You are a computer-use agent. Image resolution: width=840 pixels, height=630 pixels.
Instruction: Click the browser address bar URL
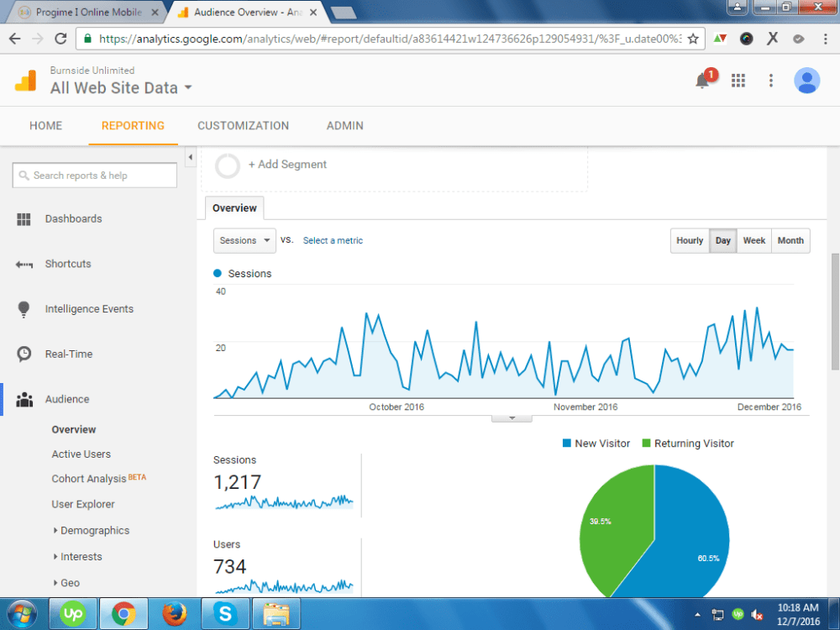pyautogui.click(x=390, y=39)
